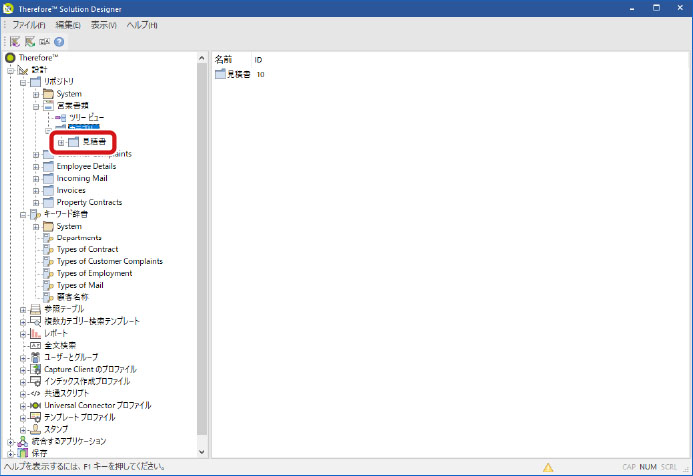This screenshot has width=693, height=476.
Task: Select the レポート chart icon in tree
Action: click(35, 333)
